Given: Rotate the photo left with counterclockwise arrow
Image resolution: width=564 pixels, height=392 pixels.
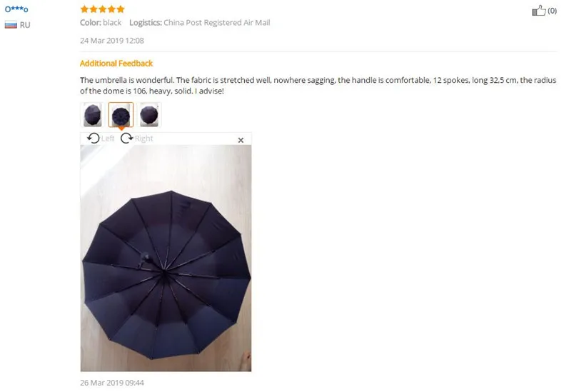Looking at the screenshot, I should tap(94, 138).
